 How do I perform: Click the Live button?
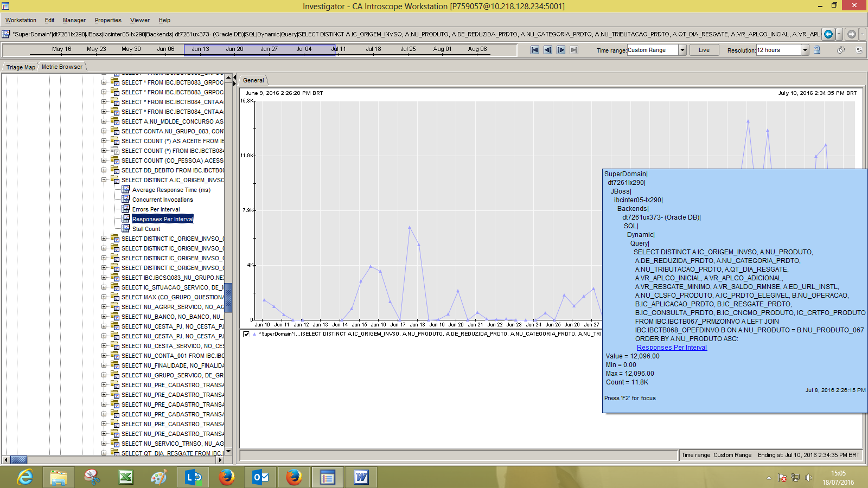[x=704, y=49]
